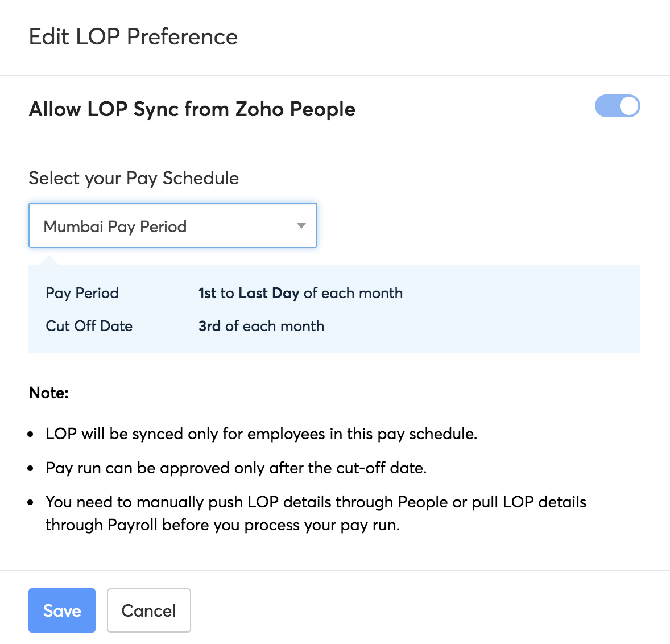The width and height of the screenshot is (670, 644).
Task: Click the Select your Pay Schedule label
Action: (134, 178)
